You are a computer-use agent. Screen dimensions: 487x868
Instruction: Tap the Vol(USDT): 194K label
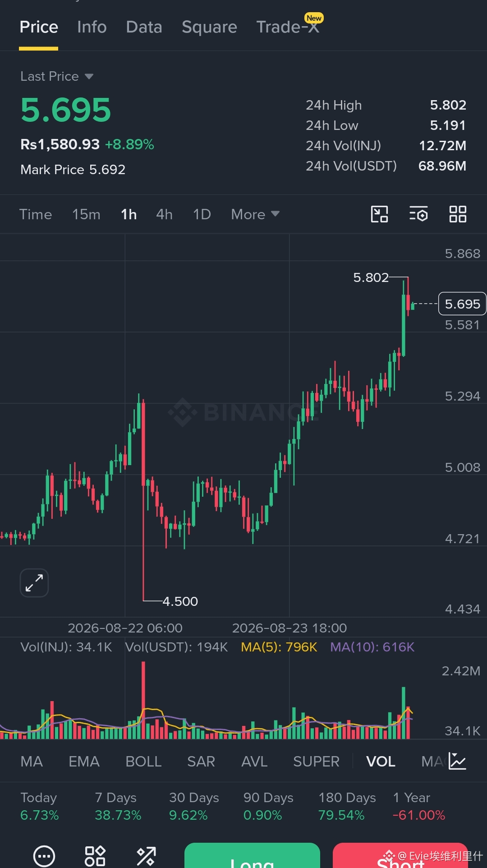176,647
